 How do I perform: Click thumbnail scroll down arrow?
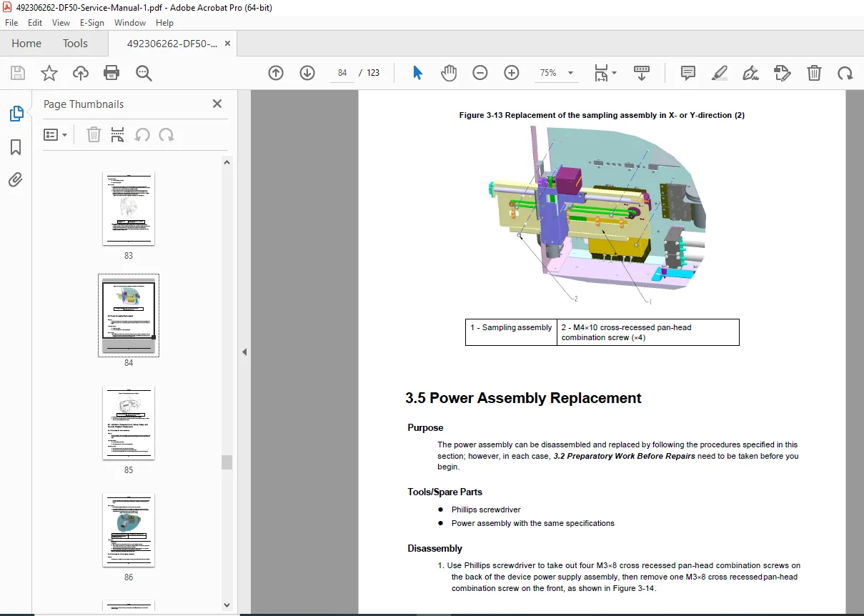tap(227, 605)
